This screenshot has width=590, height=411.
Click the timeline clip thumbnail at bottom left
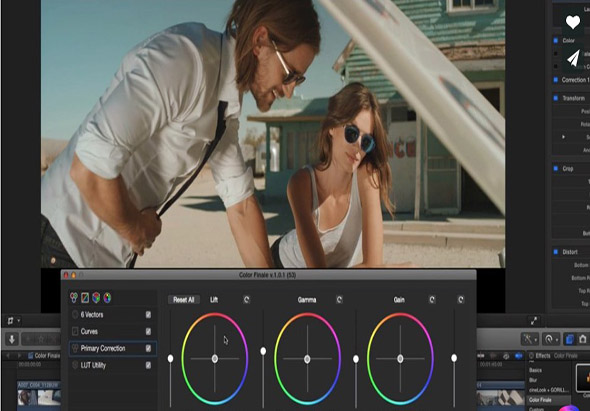pyautogui.click(x=39, y=398)
